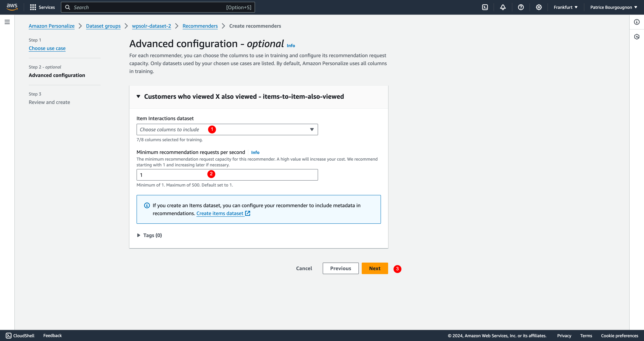This screenshot has height=341, width=644.
Task: Click the Previous button
Action: coord(341,268)
